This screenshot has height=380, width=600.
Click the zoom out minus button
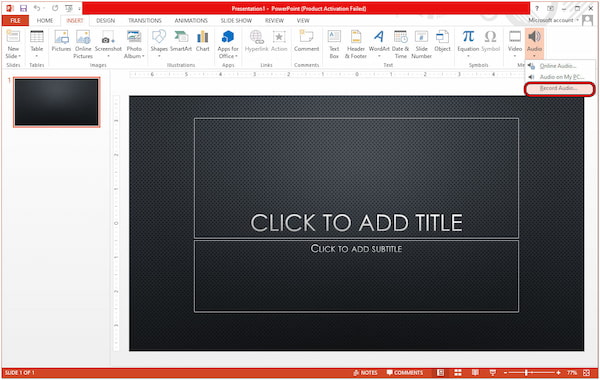tap(505, 373)
